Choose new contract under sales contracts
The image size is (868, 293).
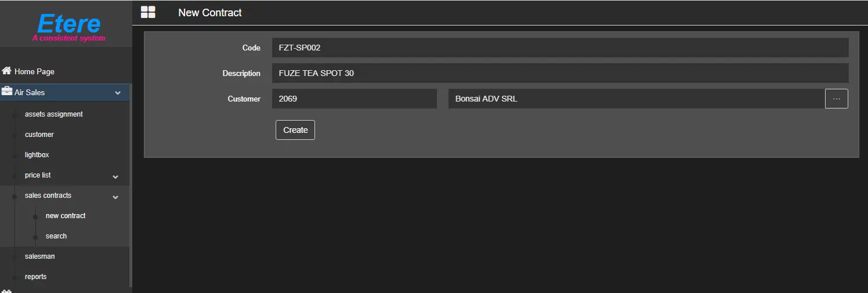point(66,216)
